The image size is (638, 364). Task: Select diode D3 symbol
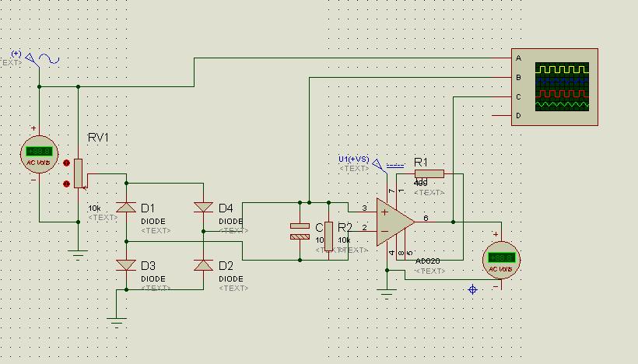126,265
